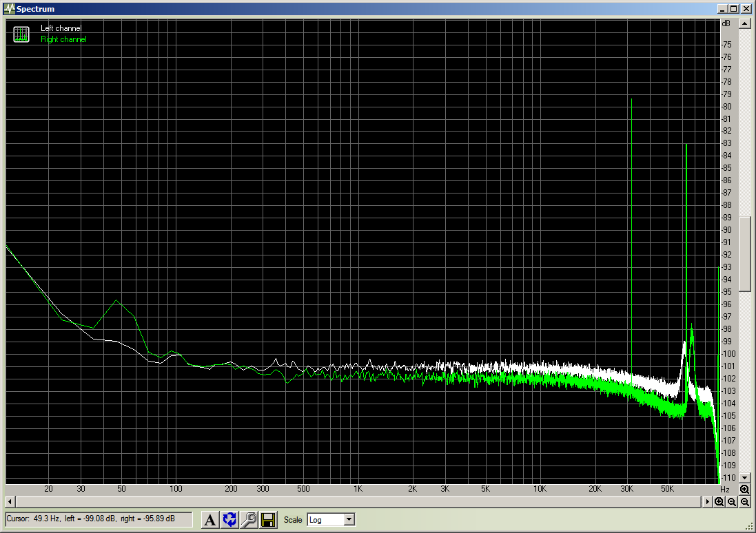Click the '100' frequency axis label

click(176, 489)
